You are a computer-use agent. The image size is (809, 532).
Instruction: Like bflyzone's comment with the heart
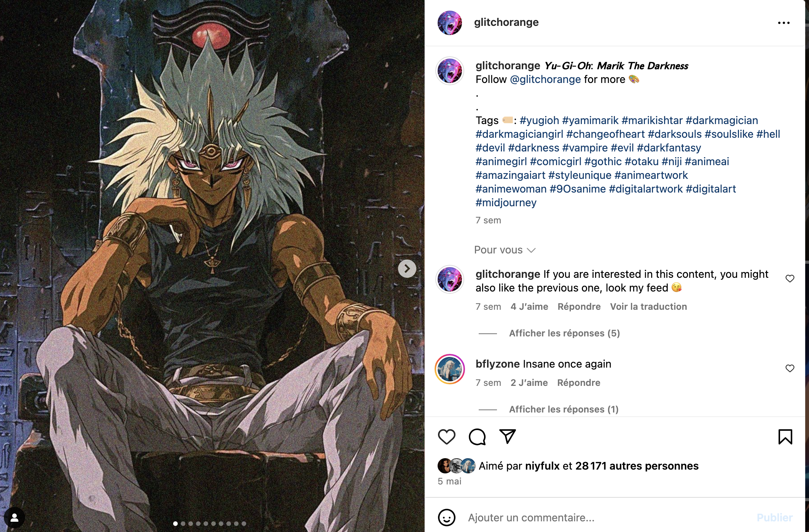point(790,368)
